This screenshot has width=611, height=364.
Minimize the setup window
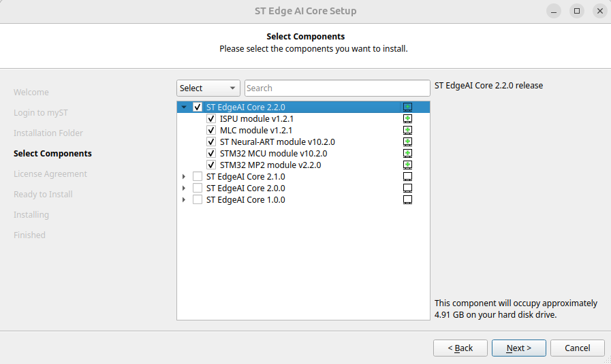click(x=553, y=11)
